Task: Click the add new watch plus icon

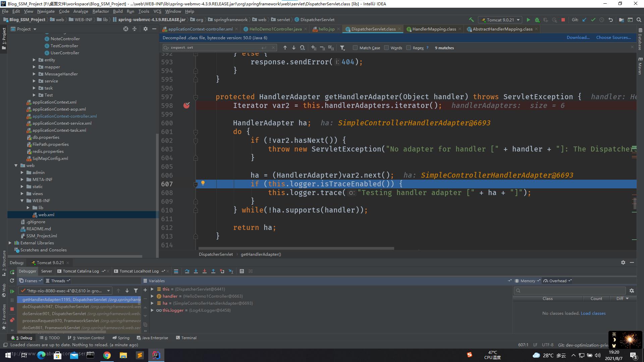Action: pyautogui.click(x=145, y=290)
